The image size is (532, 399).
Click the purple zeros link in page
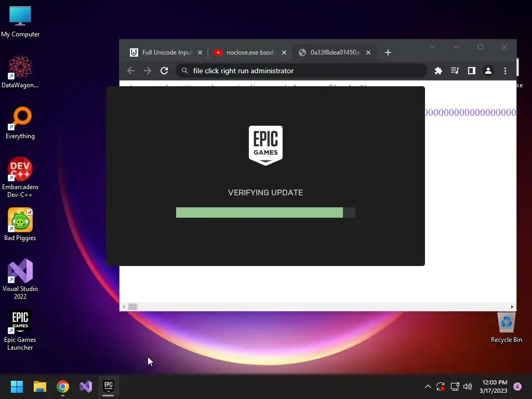click(470, 112)
